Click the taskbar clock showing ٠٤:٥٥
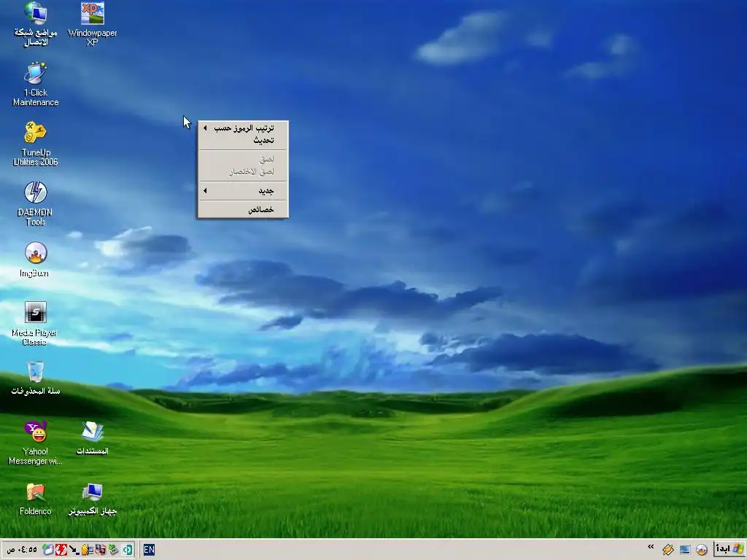Image resolution: width=747 pixels, height=560 pixels. 21,550
